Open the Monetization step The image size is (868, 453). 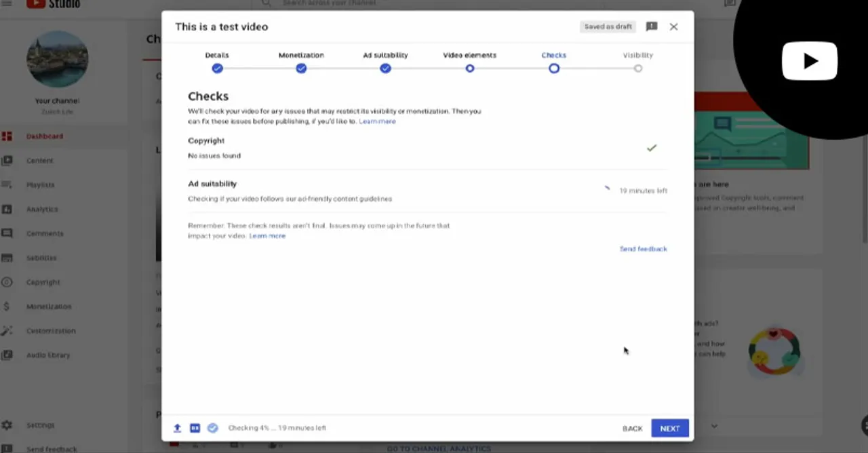pyautogui.click(x=301, y=62)
